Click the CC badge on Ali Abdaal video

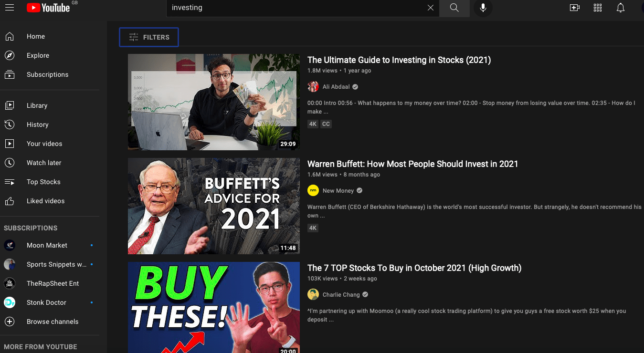point(326,124)
